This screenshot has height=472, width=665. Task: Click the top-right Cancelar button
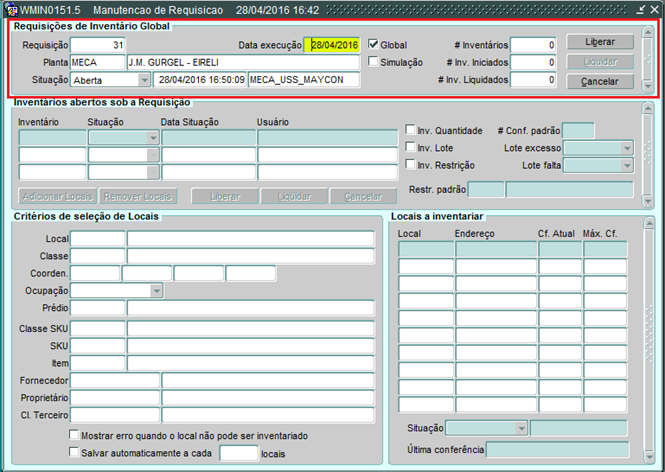click(600, 81)
